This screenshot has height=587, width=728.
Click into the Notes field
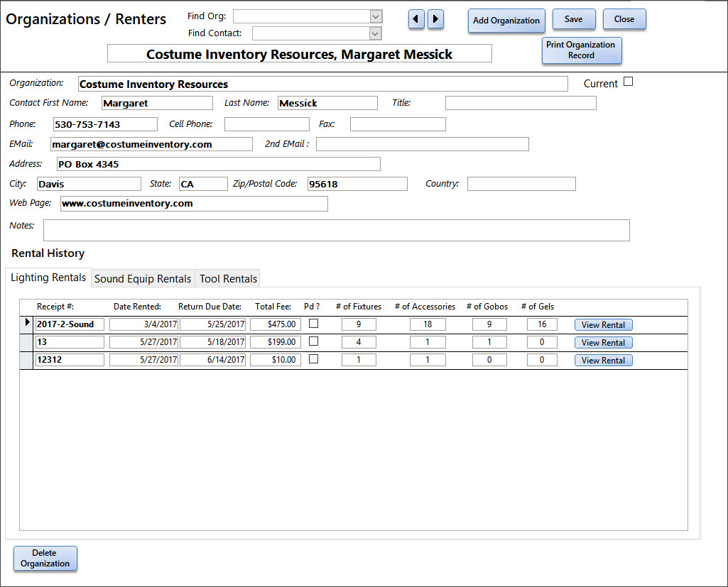pos(336,231)
